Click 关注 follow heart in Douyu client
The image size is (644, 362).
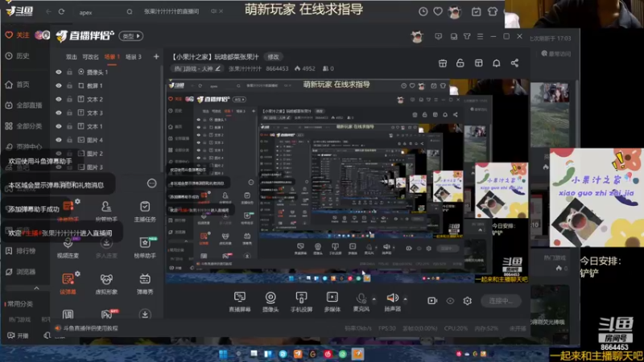(17, 35)
